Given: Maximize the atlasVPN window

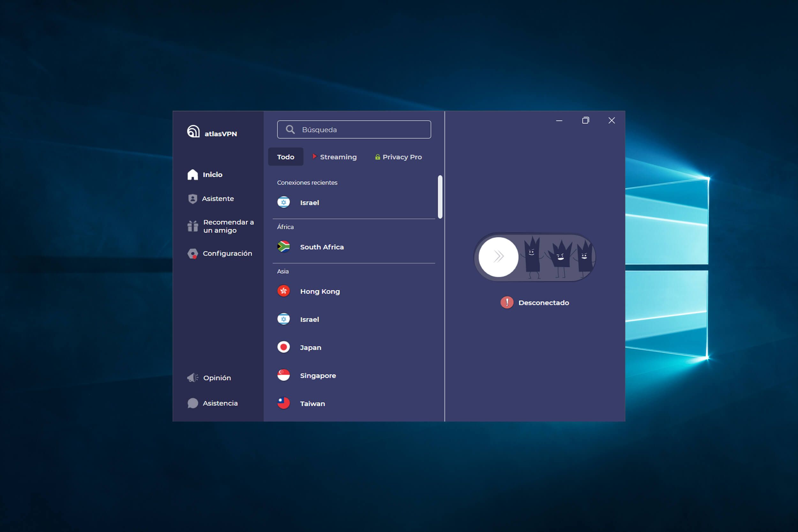Looking at the screenshot, I should pyautogui.click(x=585, y=120).
